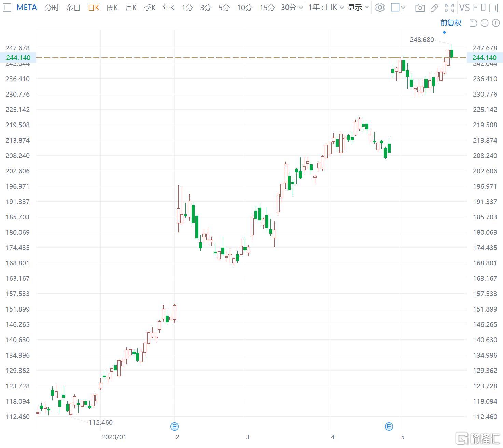This screenshot has height=448, width=503.
Task: Click the late-April earnings E marker
Action: (389, 426)
